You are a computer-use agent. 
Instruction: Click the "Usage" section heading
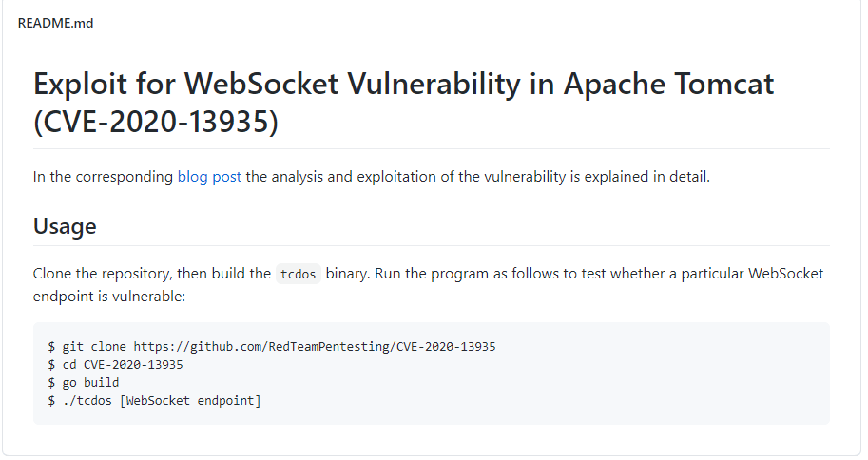65,226
